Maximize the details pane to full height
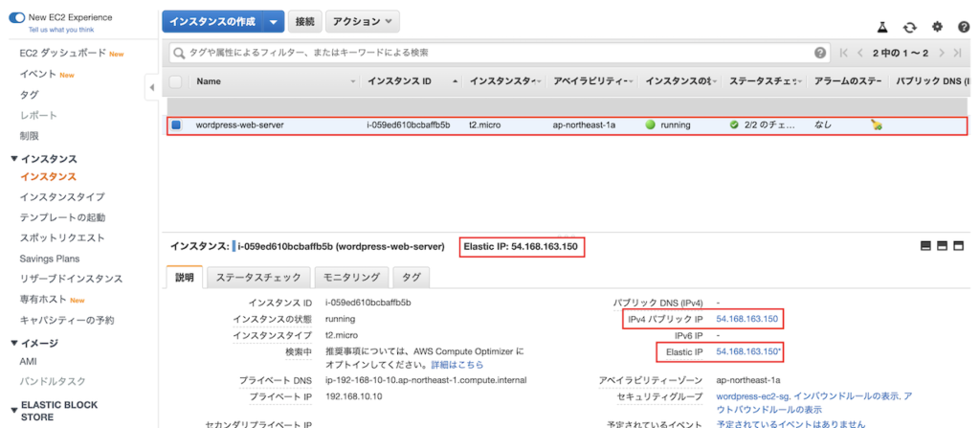The height and width of the screenshot is (428, 980). pos(960,246)
